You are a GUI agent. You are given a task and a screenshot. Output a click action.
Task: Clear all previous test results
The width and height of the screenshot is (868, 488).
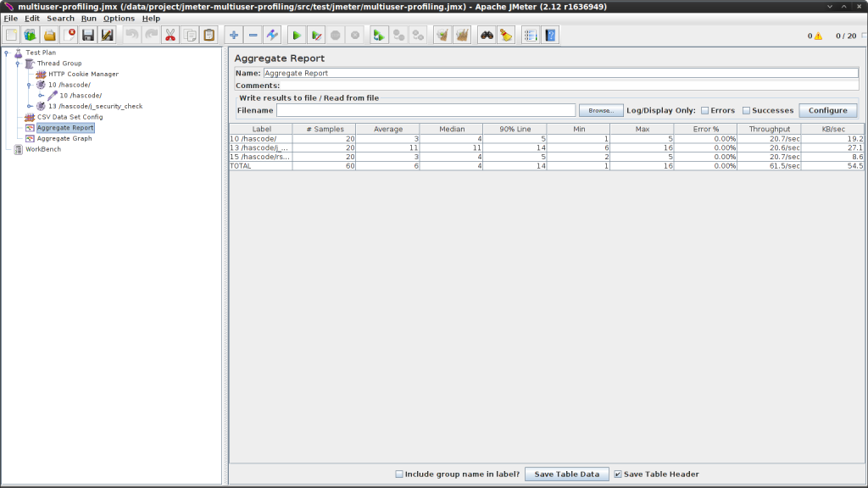point(462,35)
